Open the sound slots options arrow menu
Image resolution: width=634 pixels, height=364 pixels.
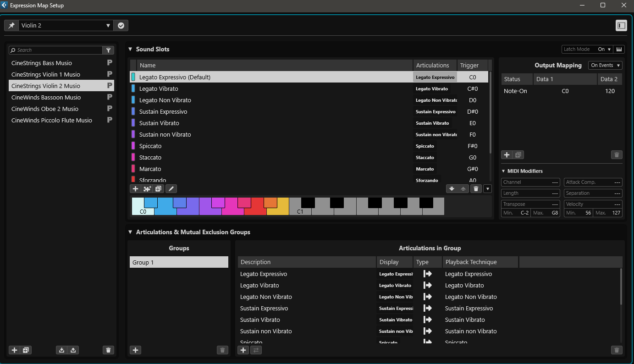(487, 189)
